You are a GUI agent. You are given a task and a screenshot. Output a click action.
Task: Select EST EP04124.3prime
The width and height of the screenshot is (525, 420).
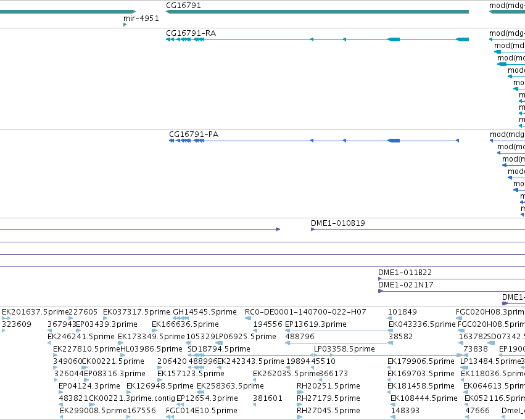point(89,386)
